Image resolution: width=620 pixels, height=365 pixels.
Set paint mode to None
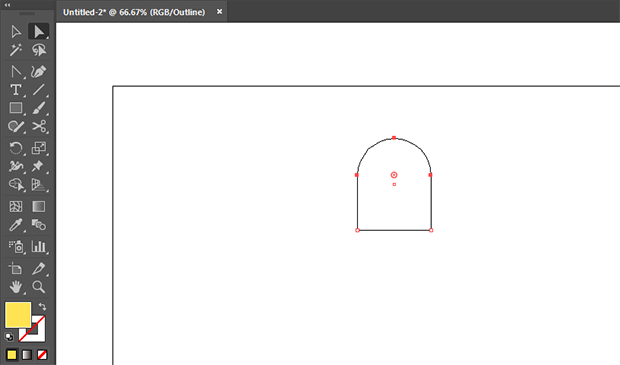(42, 355)
